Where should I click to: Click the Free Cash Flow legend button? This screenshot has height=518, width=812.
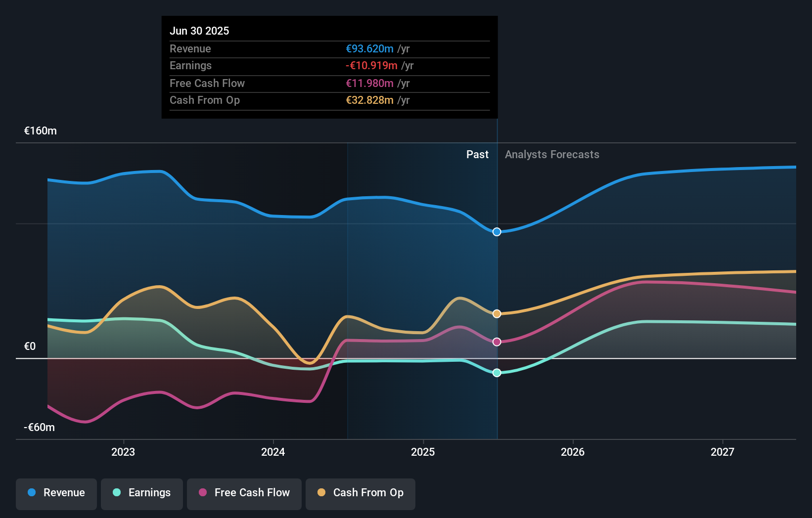pyautogui.click(x=244, y=493)
